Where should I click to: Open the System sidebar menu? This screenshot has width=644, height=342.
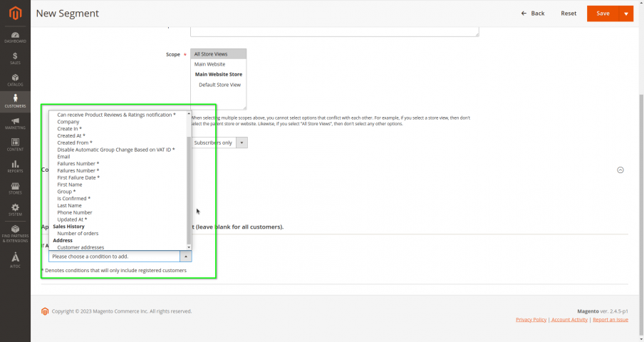click(x=15, y=210)
